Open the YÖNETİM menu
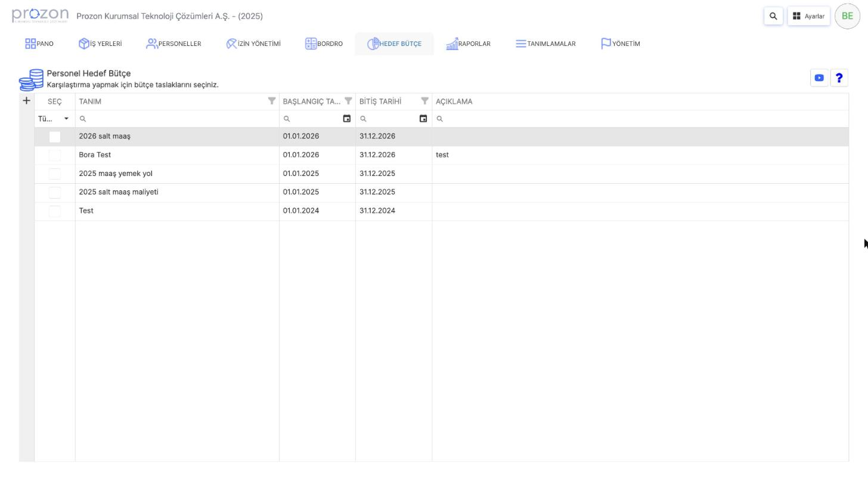 point(620,44)
